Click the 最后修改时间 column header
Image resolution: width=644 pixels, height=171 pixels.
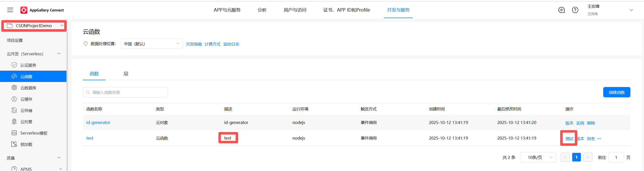[x=509, y=109]
